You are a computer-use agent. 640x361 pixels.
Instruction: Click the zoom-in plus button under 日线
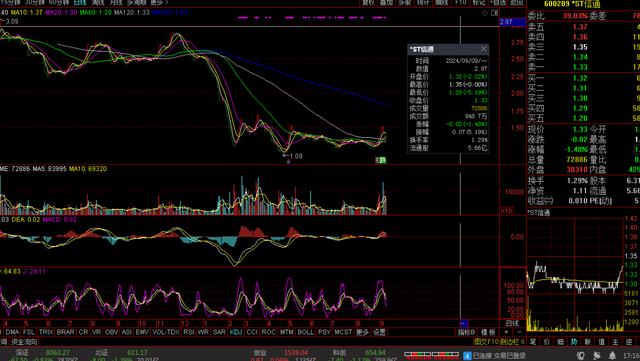(x=506, y=332)
